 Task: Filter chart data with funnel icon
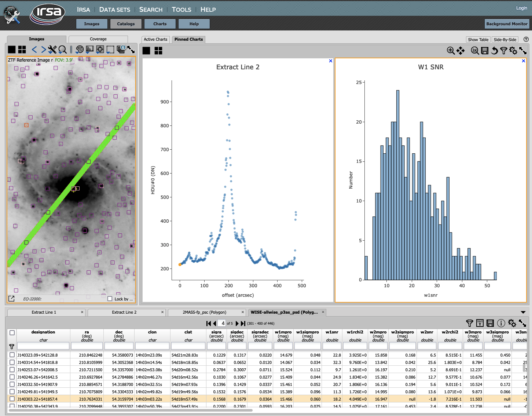pyautogui.click(x=503, y=51)
